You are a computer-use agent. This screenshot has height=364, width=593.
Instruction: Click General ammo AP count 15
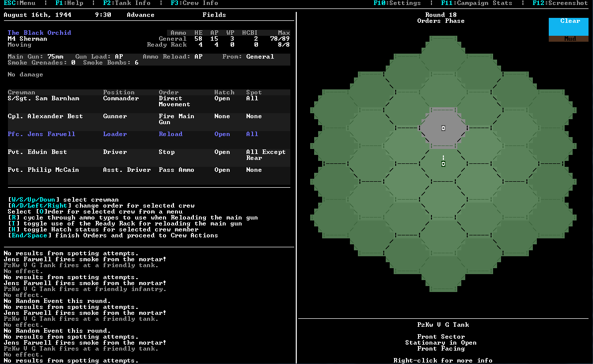(x=214, y=39)
